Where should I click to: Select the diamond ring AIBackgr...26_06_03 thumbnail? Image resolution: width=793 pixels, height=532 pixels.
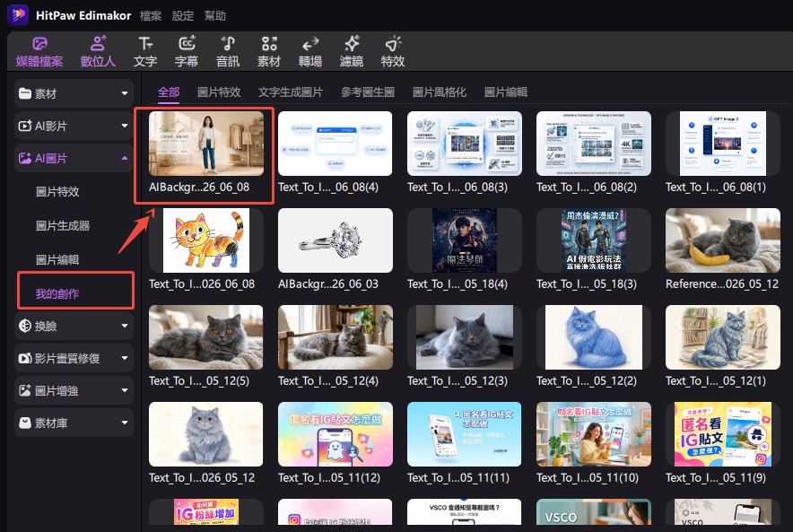335,240
